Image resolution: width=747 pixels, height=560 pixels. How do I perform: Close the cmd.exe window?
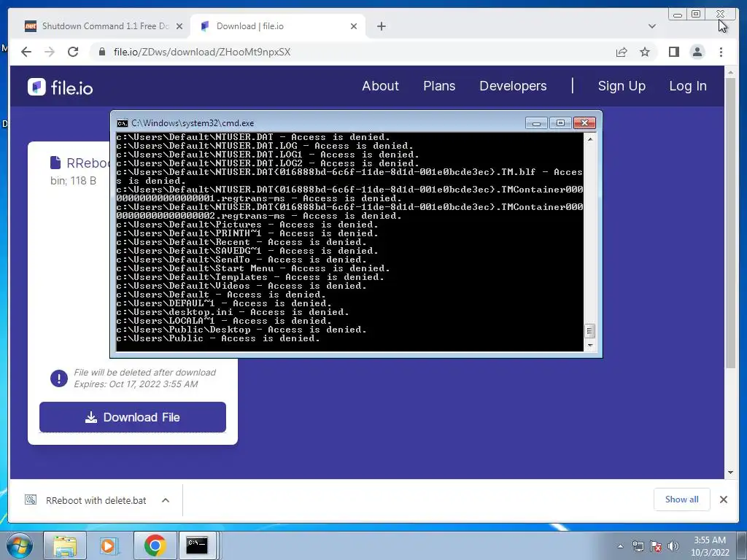(x=584, y=123)
